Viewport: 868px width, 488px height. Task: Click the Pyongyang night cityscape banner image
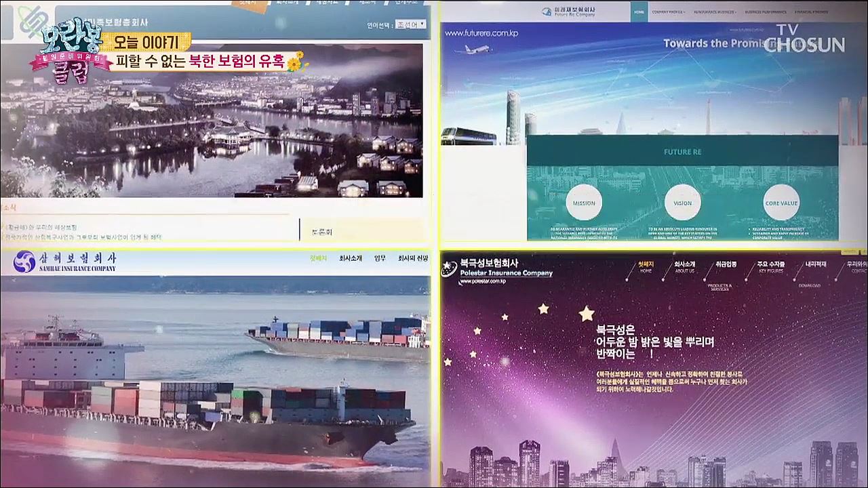[211, 121]
